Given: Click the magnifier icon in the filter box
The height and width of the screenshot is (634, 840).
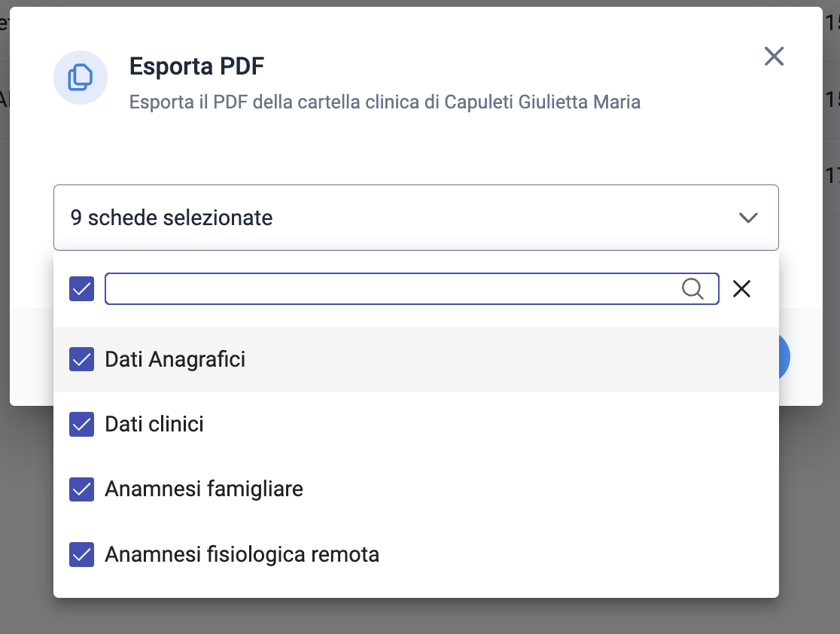Looking at the screenshot, I should (692, 289).
